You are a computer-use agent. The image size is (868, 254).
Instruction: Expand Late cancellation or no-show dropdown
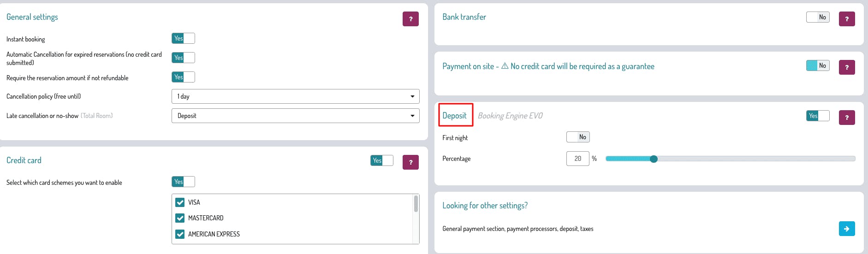(x=295, y=116)
